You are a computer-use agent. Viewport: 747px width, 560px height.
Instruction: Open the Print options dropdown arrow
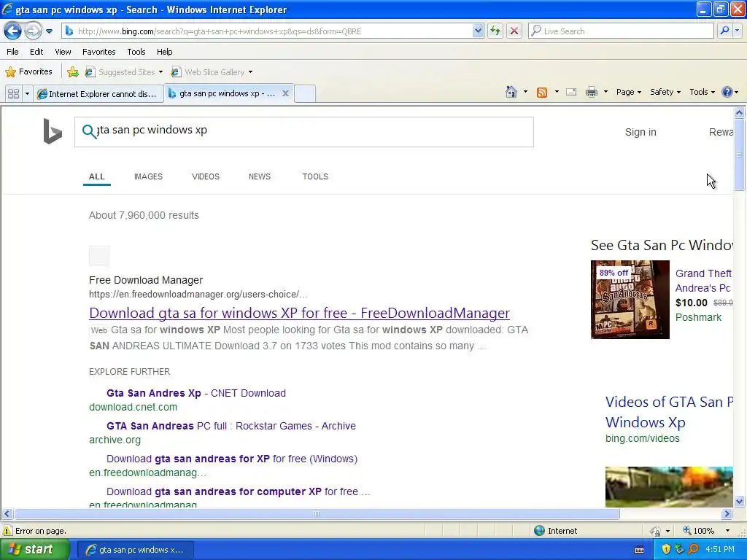[605, 92]
